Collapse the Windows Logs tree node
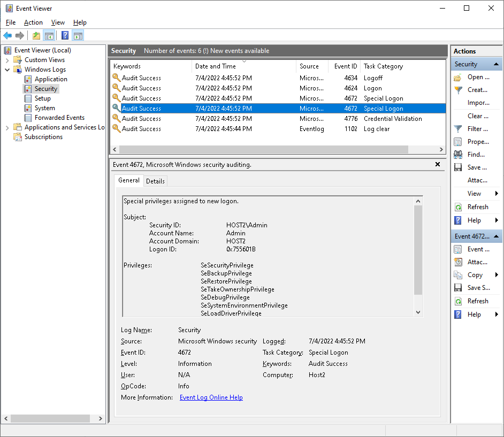The image size is (504, 437). (7, 70)
